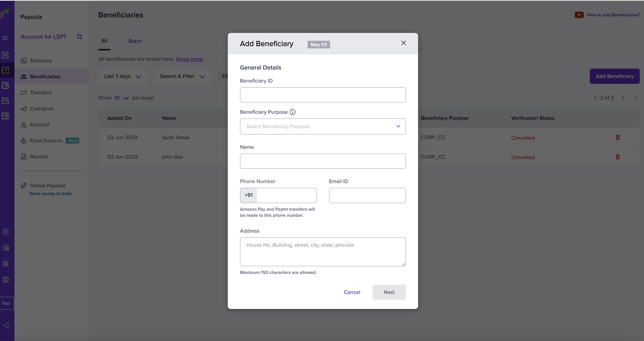Screen dimensions: 644x341
Task: Click into the Beneficiary ID field
Action: [x=323, y=95]
